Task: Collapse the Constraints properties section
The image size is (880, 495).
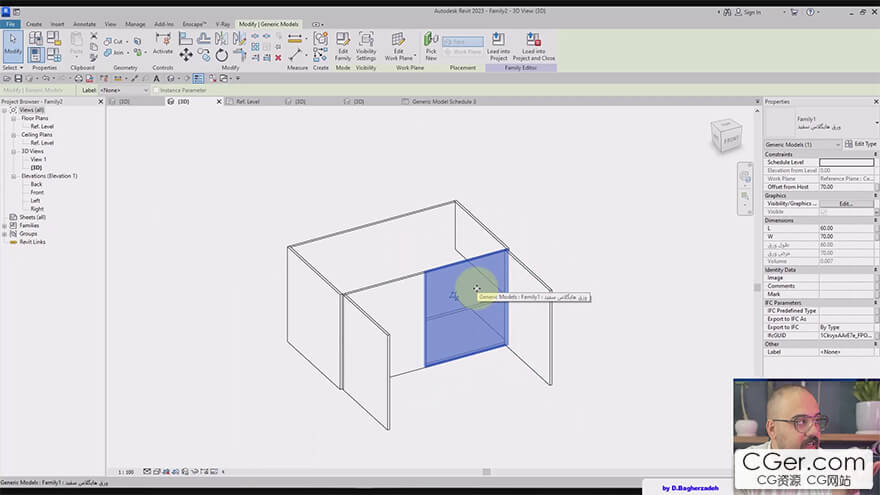Action: coord(876,154)
